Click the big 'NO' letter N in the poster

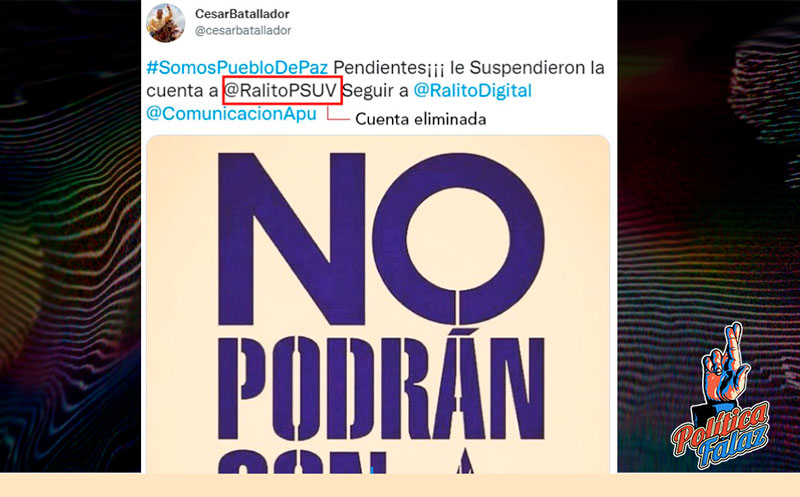coord(292,240)
